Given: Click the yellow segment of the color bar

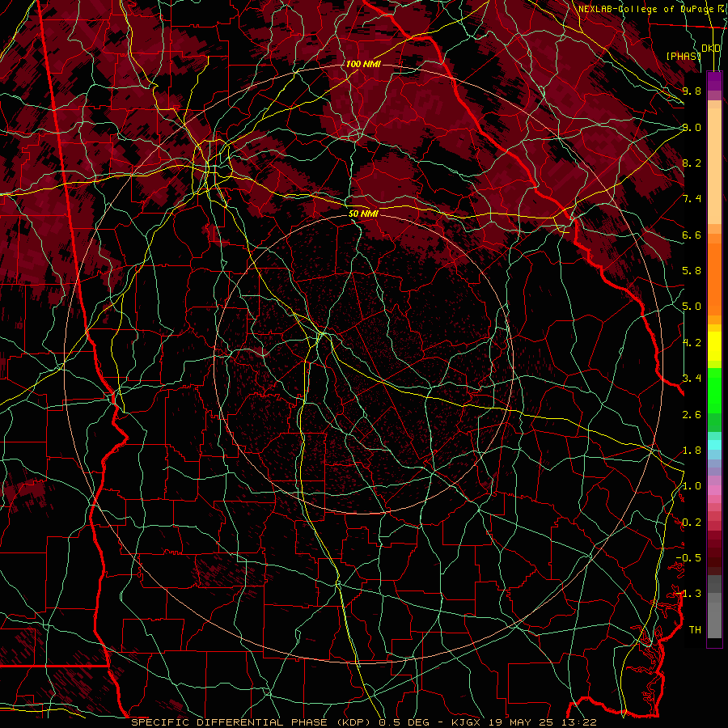Looking at the screenshot, I should [x=714, y=346].
